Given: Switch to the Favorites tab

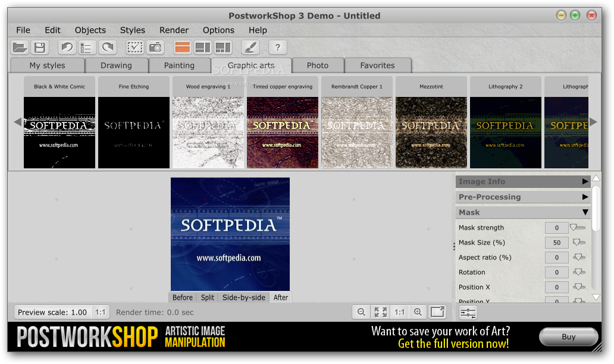Looking at the screenshot, I should 377,65.
